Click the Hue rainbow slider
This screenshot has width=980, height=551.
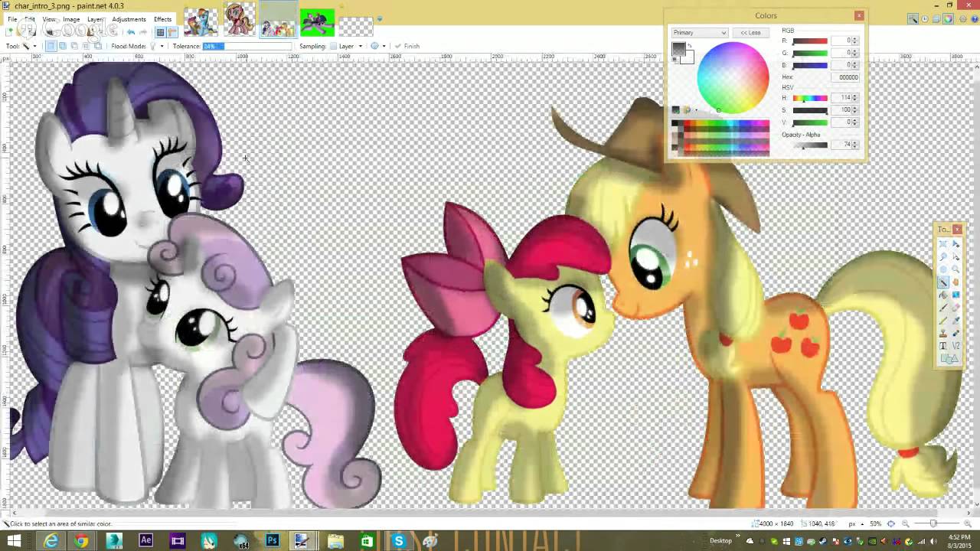coord(810,98)
